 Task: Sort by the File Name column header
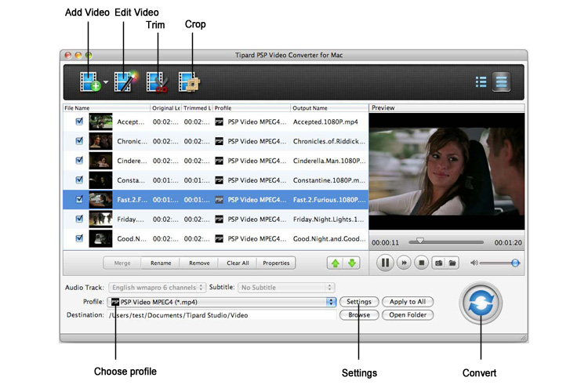(x=107, y=108)
